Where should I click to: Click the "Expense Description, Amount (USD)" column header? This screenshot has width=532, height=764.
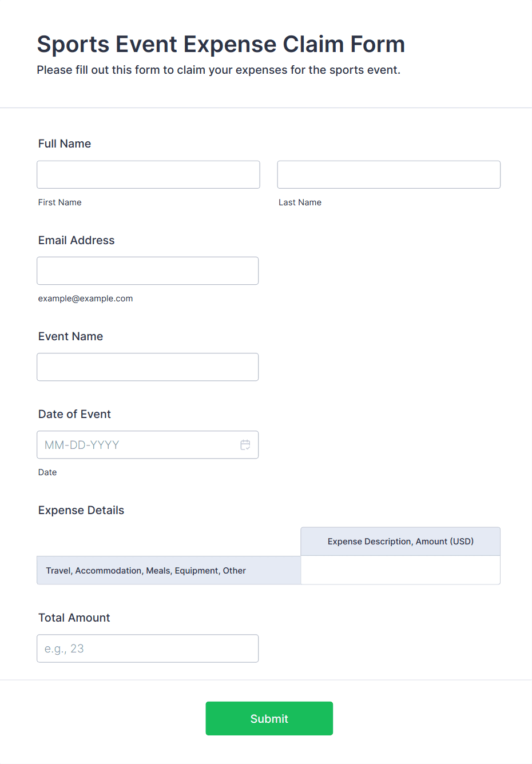tap(400, 542)
